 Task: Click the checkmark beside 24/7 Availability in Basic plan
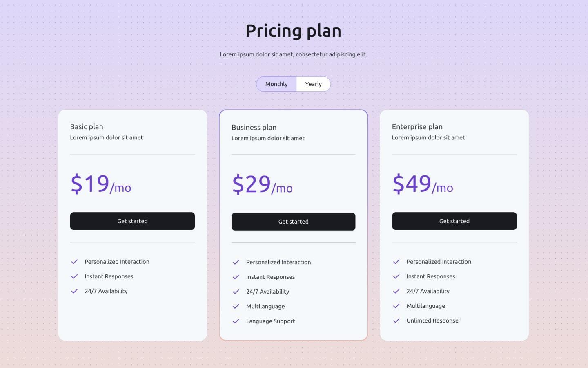[75, 291]
